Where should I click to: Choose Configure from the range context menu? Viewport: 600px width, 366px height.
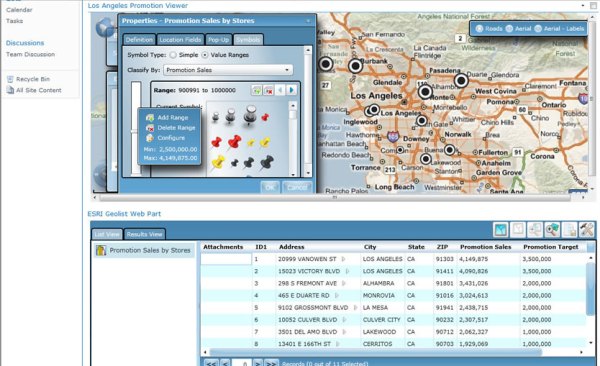171,138
